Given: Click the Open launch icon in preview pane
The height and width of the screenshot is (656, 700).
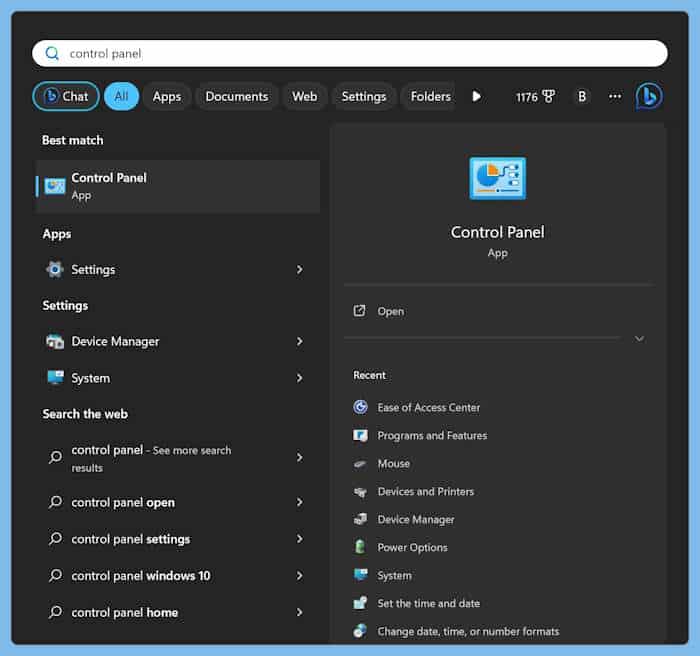Looking at the screenshot, I should pyautogui.click(x=359, y=311).
